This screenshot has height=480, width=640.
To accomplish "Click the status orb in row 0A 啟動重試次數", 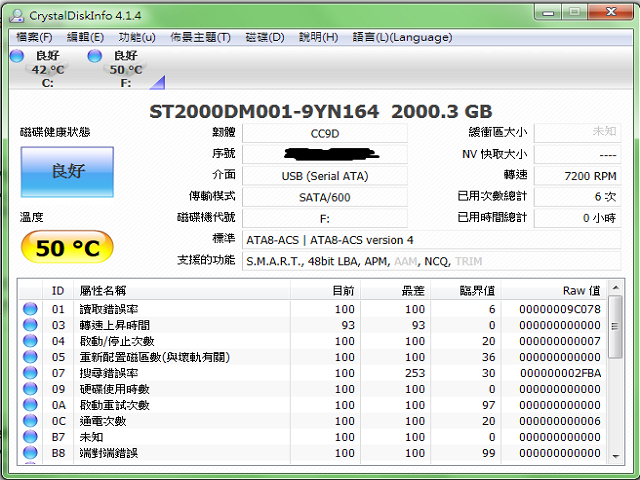I will [x=30, y=404].
